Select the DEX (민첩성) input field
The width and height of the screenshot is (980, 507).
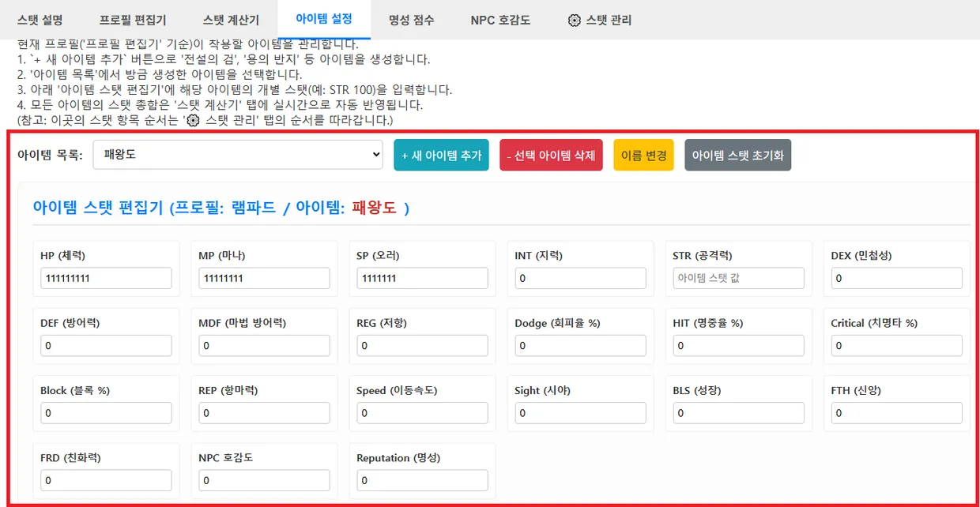896,278
